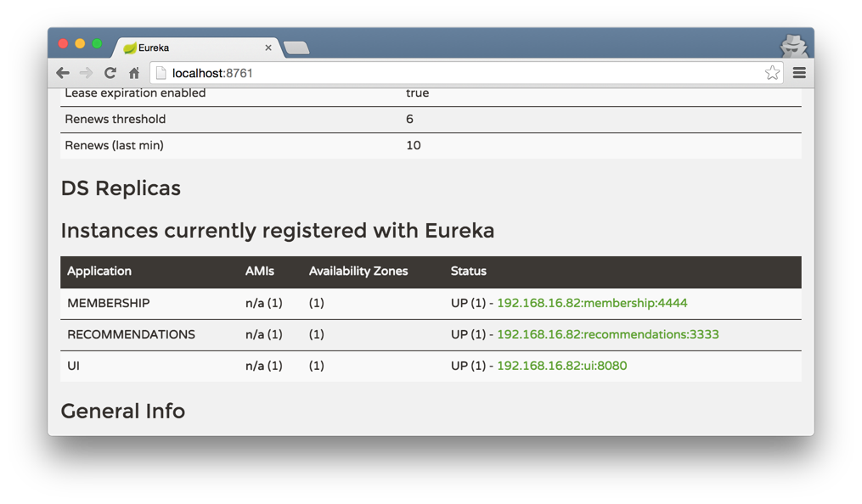Click the Lease expiration enabled label

pyautogui.click(x=135, y=92)
